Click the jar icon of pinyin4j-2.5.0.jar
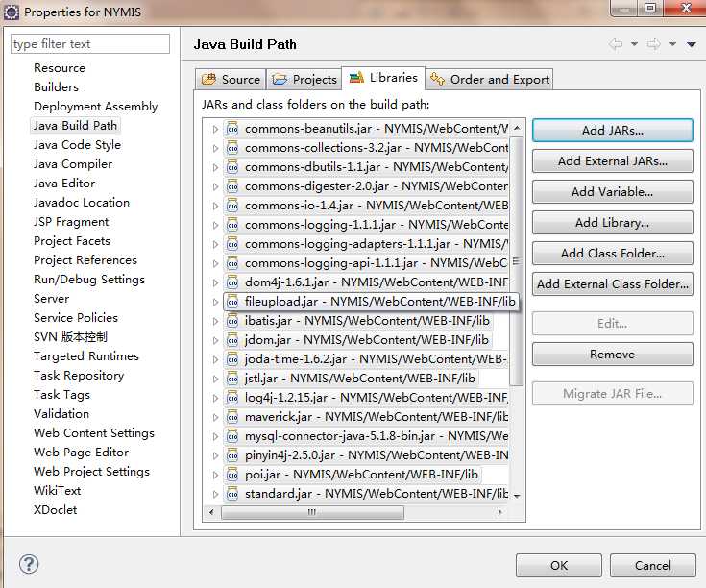This screenshot has width=706, height=588. point(232,455)
